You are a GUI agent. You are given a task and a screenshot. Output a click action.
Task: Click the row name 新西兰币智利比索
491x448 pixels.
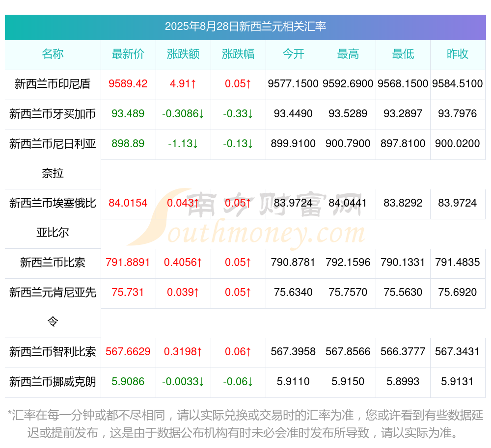[53, 352]
